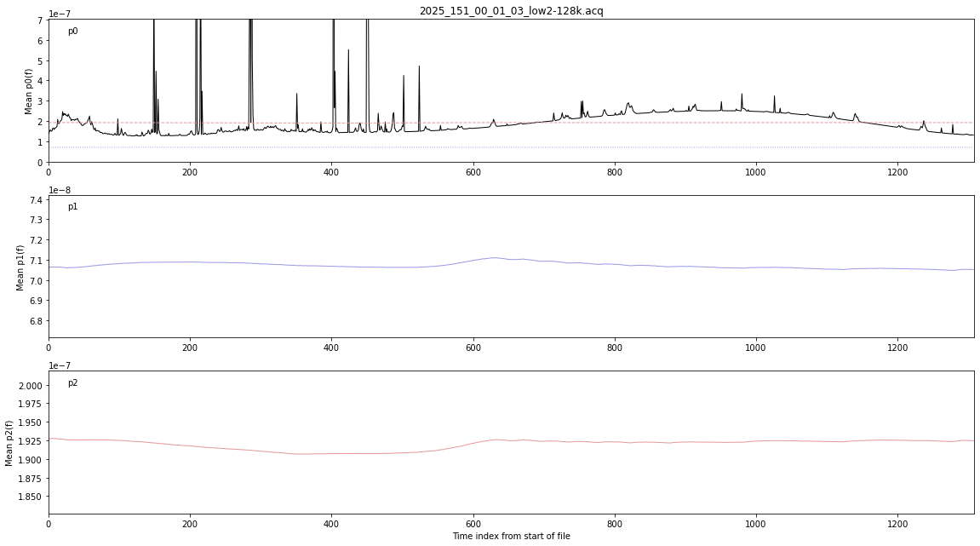The width and height of the screenshot is (980, 546).
Task: Click y-tick 5 on p0 plot
Action: pos(41,61)
